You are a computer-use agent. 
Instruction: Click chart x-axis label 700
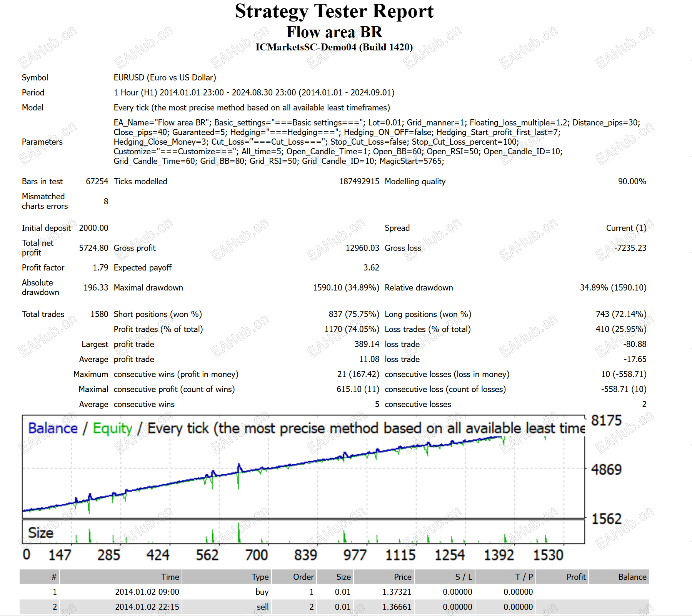point(256,555)
